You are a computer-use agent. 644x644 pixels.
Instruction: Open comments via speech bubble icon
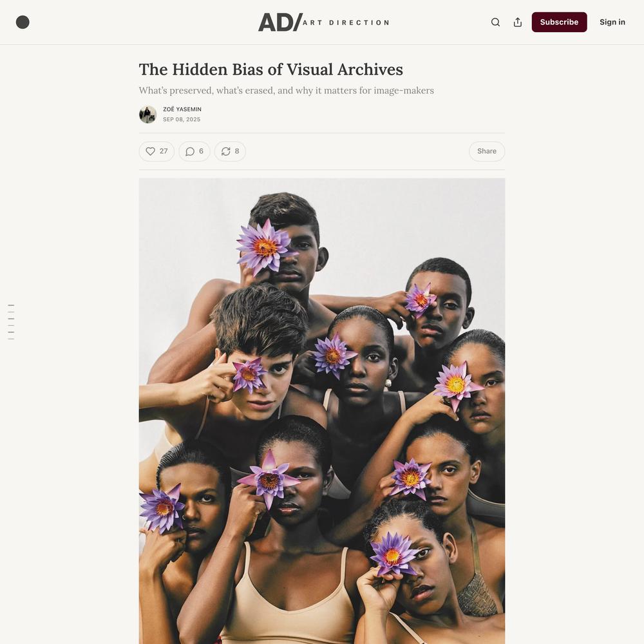(190, 151)
